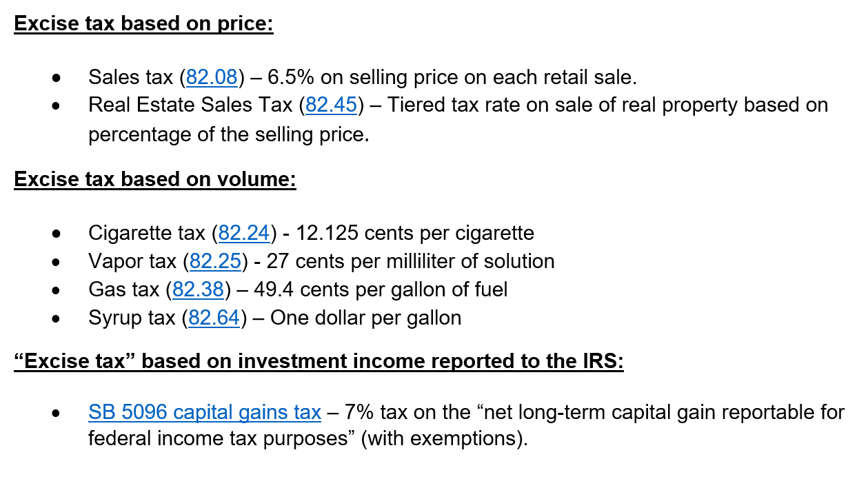Click the 'One dollar per gallon' text
The height and width of the screenshot is (479, 868).
[365, 318]
